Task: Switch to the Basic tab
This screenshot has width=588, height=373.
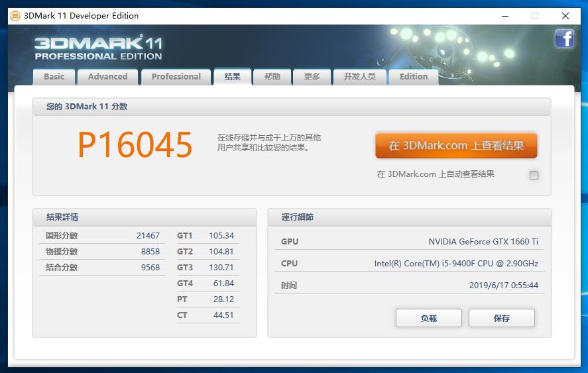Action: [54, 77]
